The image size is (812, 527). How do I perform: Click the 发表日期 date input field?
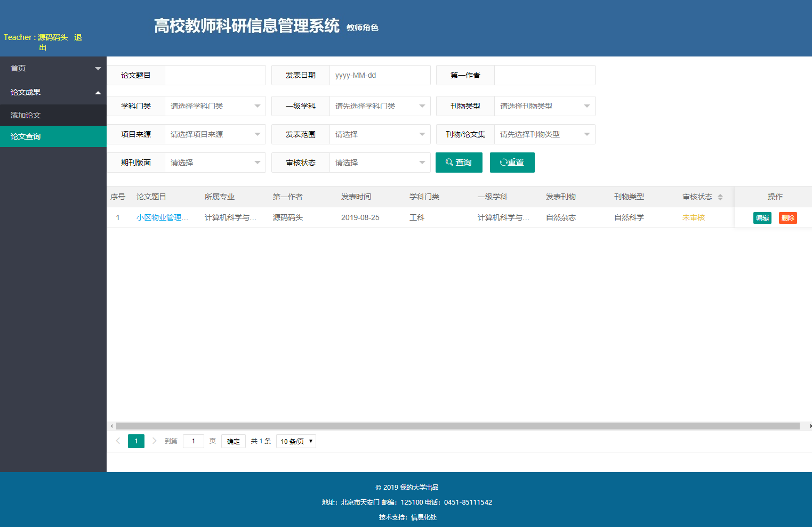tap(380, 75)
